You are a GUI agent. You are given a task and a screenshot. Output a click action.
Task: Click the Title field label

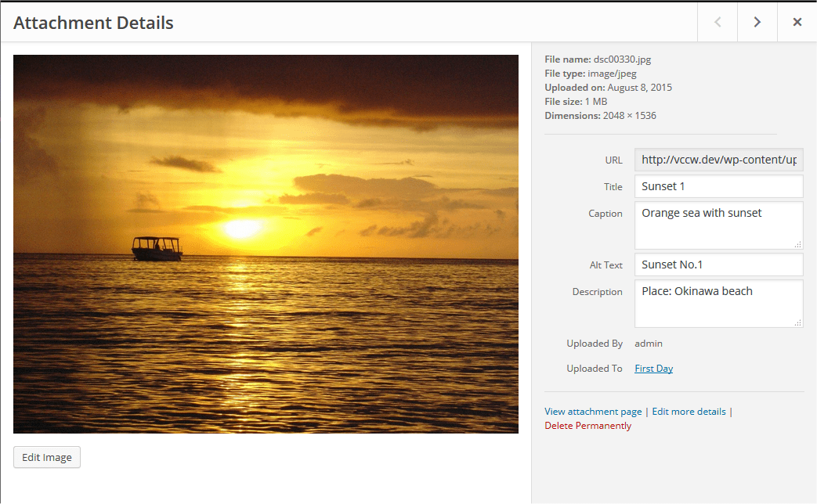pyautogui.click(x=613, y=187)
